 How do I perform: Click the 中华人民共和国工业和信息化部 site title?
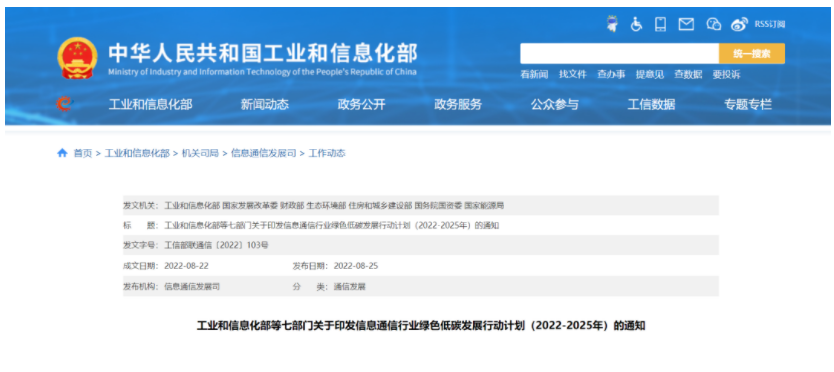pyautogui.click(x=263, y=53)
